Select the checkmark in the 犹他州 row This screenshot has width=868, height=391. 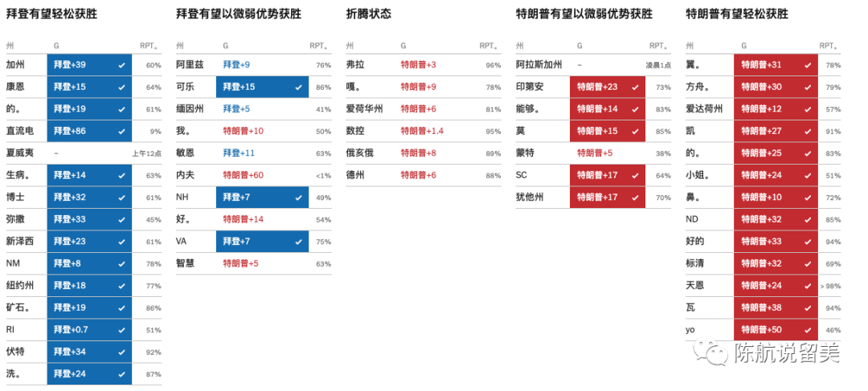click(x=636, y=197)
